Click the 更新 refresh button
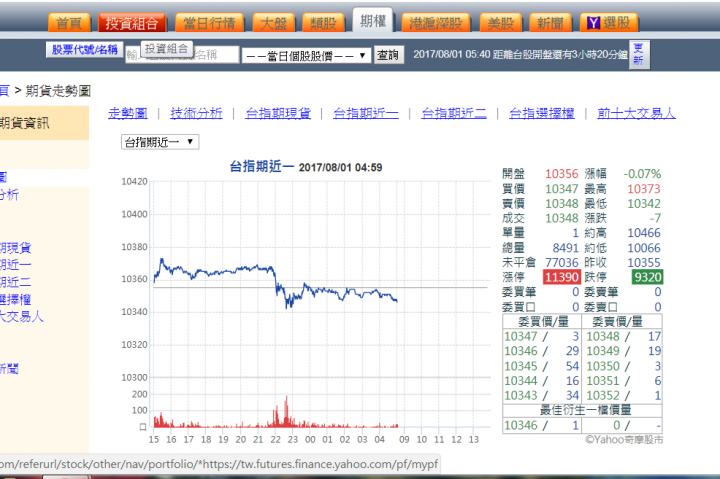Image resolution: width=720 pixels, height=479 pixels. 639,55
